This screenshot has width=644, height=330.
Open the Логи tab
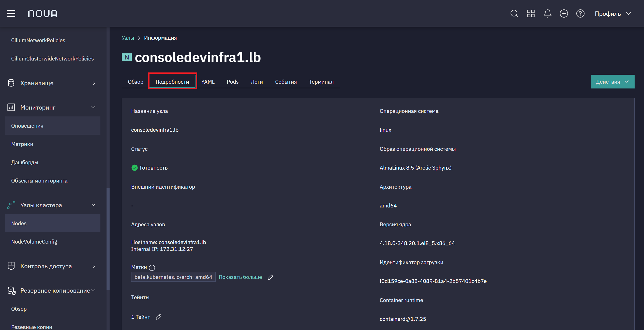pos(257,82)
